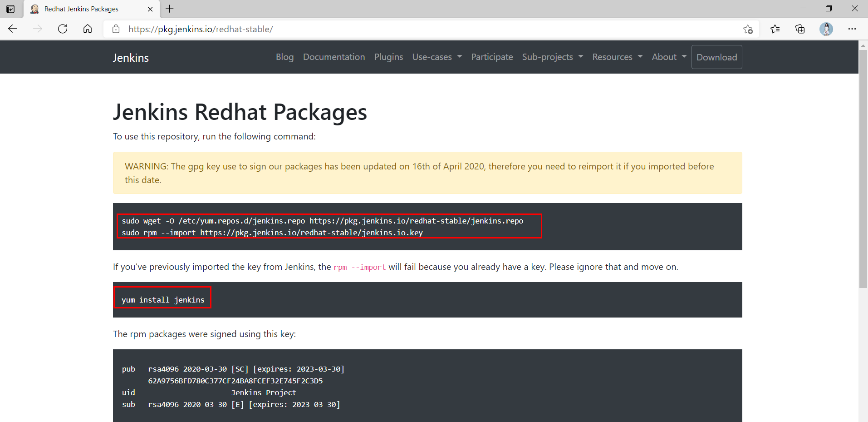
Task: Click 'The rpm packages were signed' text
Action: click(204, 334)
